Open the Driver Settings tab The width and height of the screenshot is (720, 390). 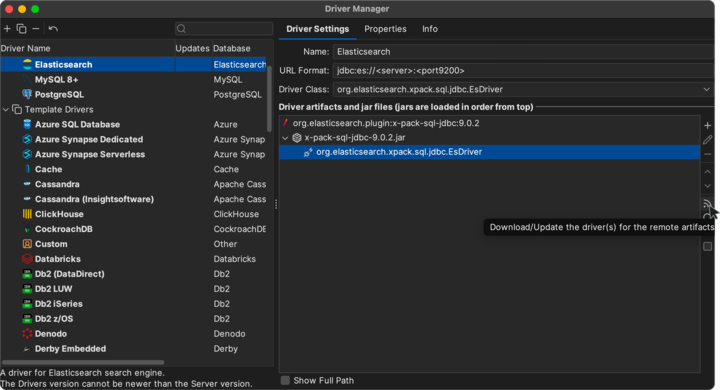(x=317, y=29)
